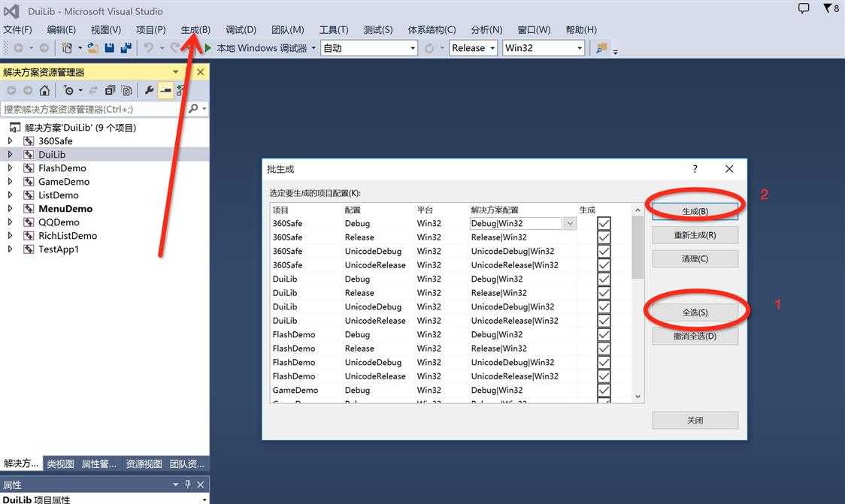The image size is (845, 504).
Task: Uncheck the GameDemo Debug build checkbox
Action: pyautogui.click(x=604, y=391)
